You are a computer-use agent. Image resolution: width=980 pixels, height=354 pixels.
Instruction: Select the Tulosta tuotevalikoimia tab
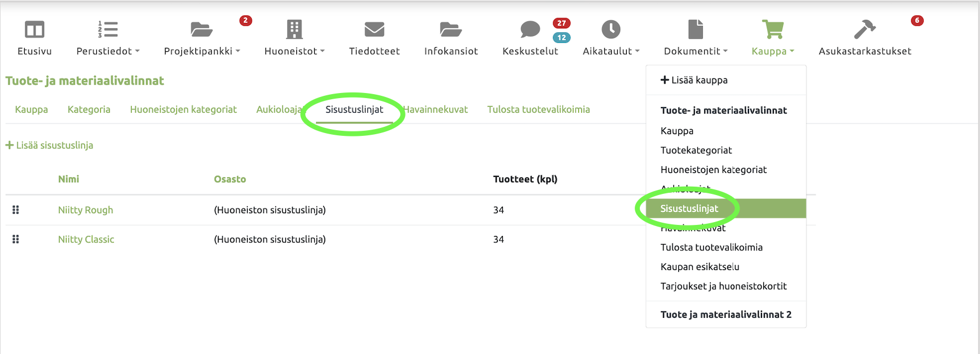(x=538, y=109)
